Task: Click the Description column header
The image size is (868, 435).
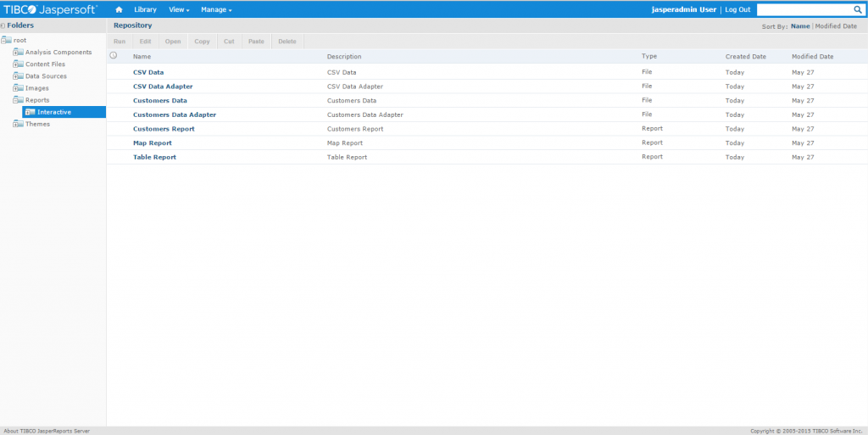Action: pyautogui.click(x=344, y=57)
